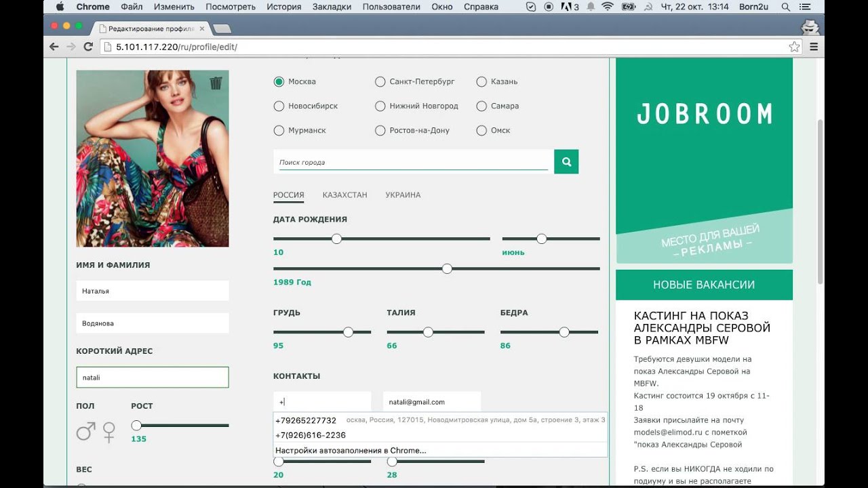Select the male gender symbol
The width and height of the screenshot is (868, 488).
pos(85,431)
